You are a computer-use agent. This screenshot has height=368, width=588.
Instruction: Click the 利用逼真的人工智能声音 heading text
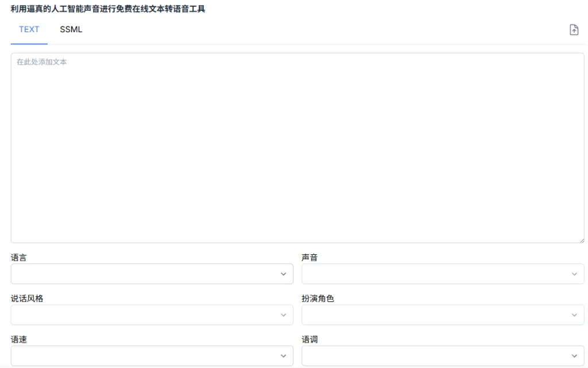(x=108, y=9)
